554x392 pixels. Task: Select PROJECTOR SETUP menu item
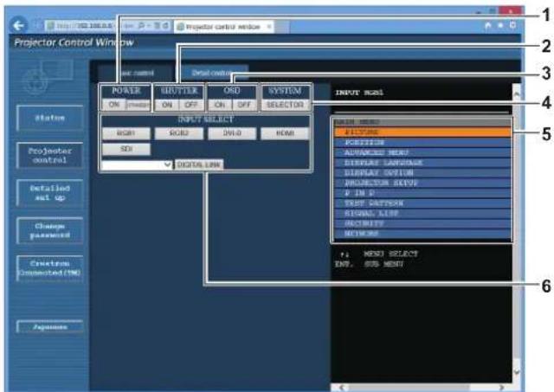pyautogui.click(x=422, y=183)
